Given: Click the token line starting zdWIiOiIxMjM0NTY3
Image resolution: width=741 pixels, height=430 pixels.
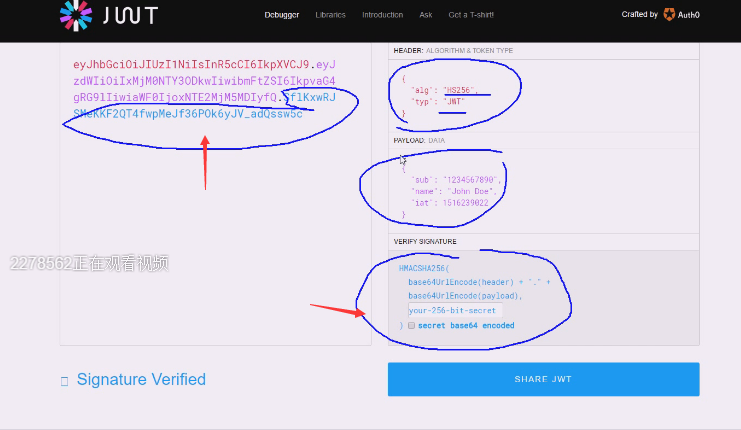Looking at the screenshot, I should 204,81.
